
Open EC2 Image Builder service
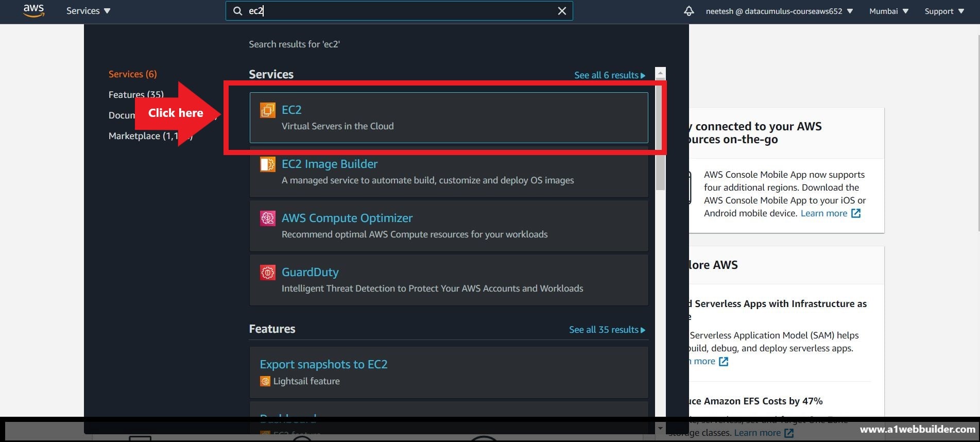pyautogui.click(x=330, y=164)
